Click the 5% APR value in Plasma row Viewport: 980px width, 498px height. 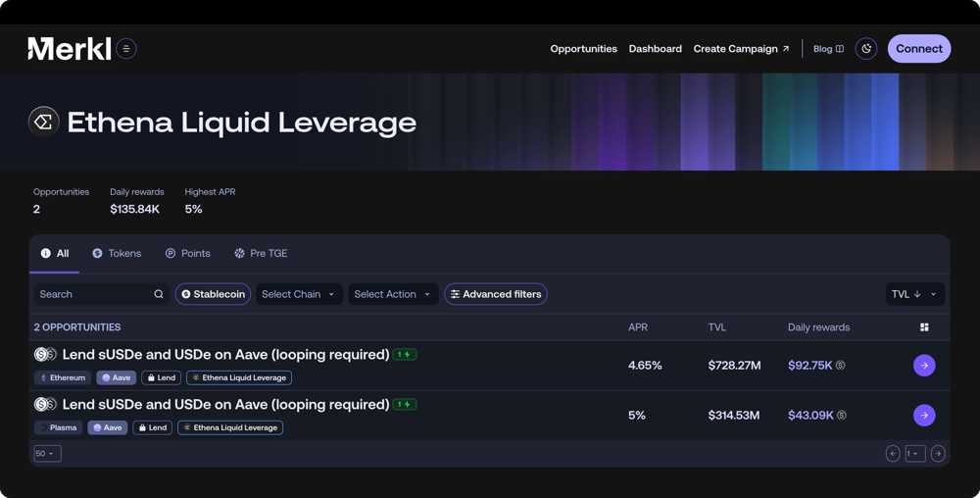click(x=637, y=416)
